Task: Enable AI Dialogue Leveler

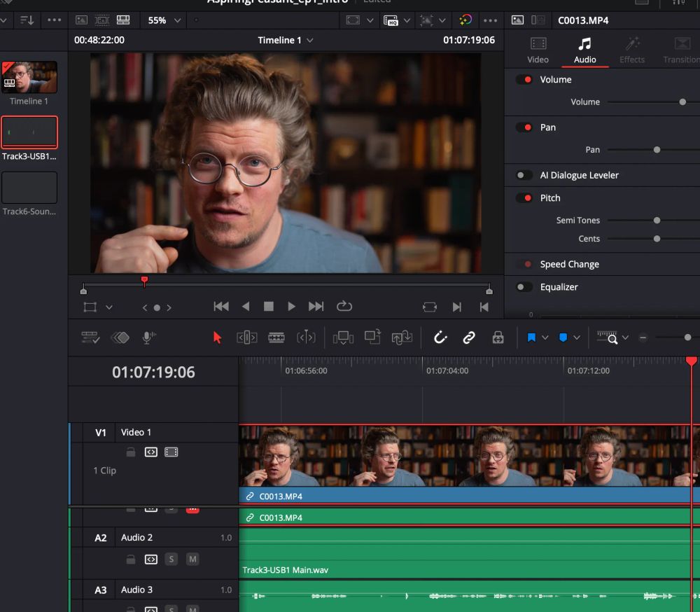Action: point(524,175)
